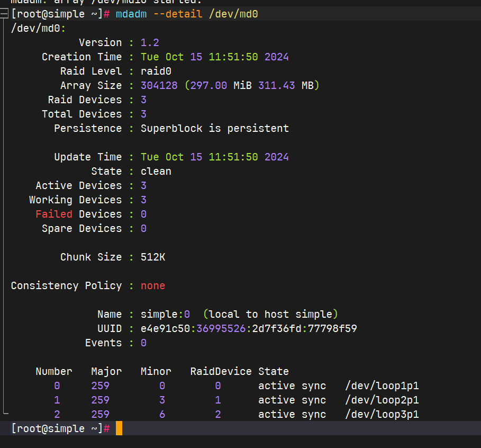Click the Update Time date value
This screenshot has width=481, height=448.
tap(214, 157)
